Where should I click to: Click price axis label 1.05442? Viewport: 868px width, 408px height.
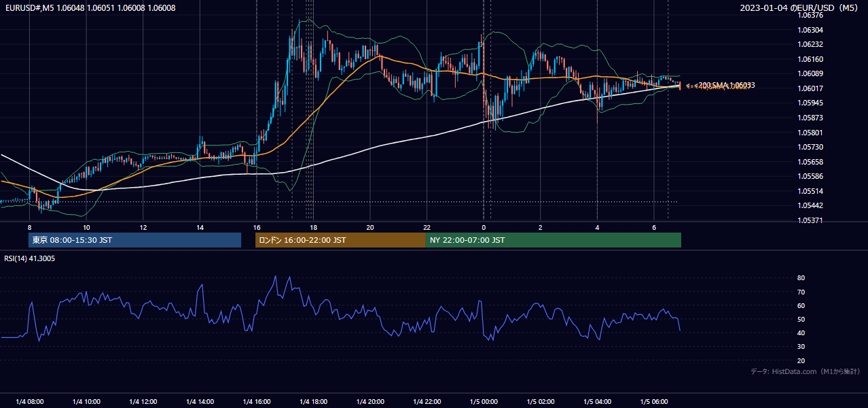click(x=810, y=205)
